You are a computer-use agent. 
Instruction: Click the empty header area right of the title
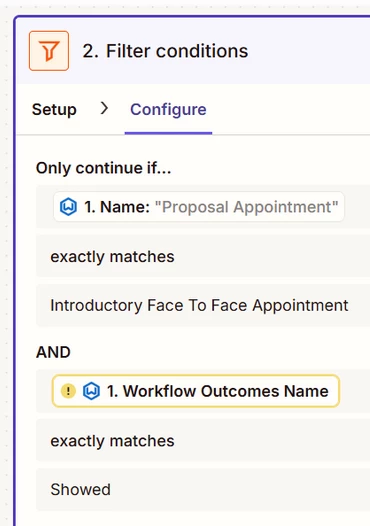pyautogui.click(x=309, y=51)
